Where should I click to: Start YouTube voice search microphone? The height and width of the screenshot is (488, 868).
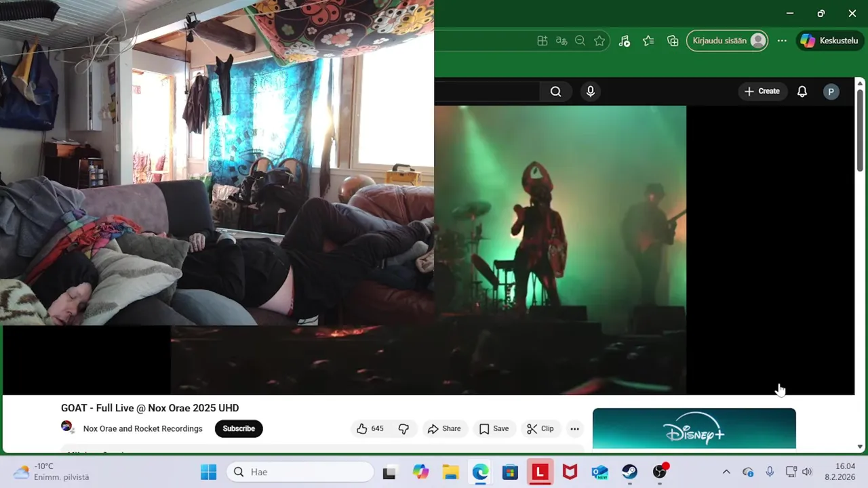[x=590, y=91]
